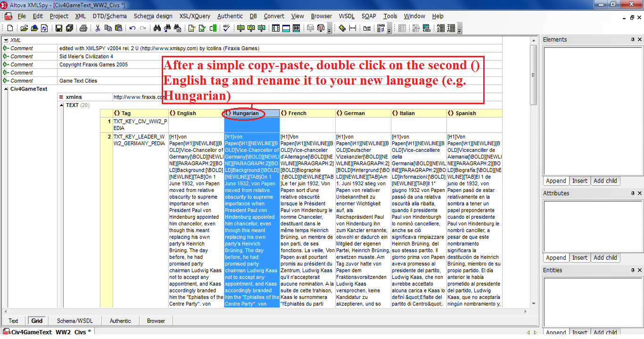
Task: Pin the Elements panel with the pushpin
Action: coord(633,40)
